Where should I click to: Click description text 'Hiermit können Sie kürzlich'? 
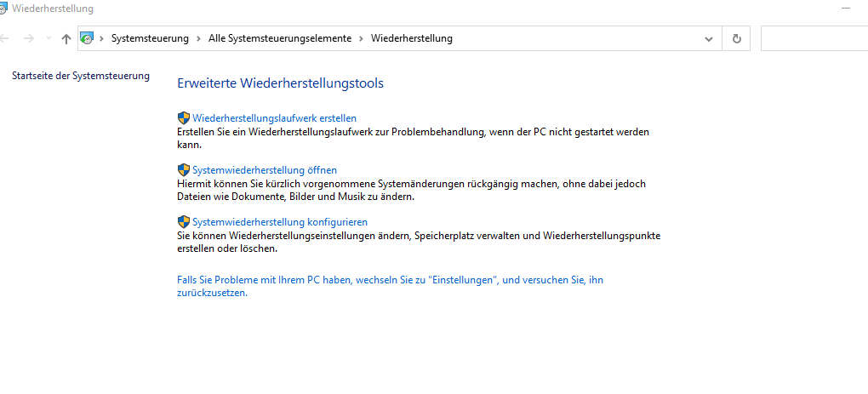(411, 190)
